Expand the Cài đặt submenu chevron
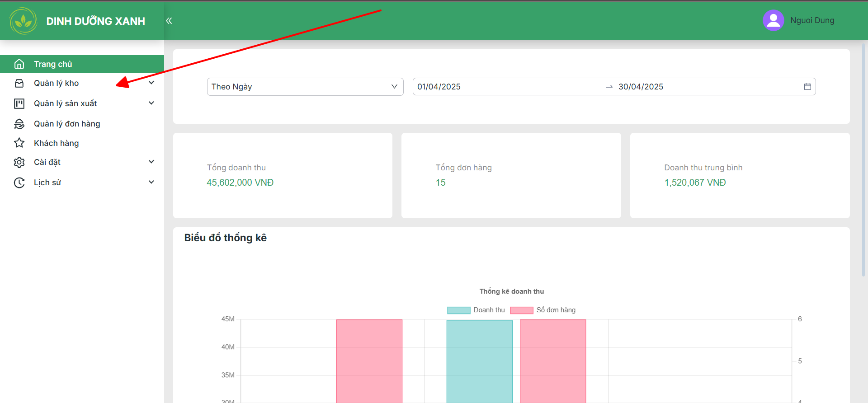Screen dimensions: 868x403 pos(151,162)
